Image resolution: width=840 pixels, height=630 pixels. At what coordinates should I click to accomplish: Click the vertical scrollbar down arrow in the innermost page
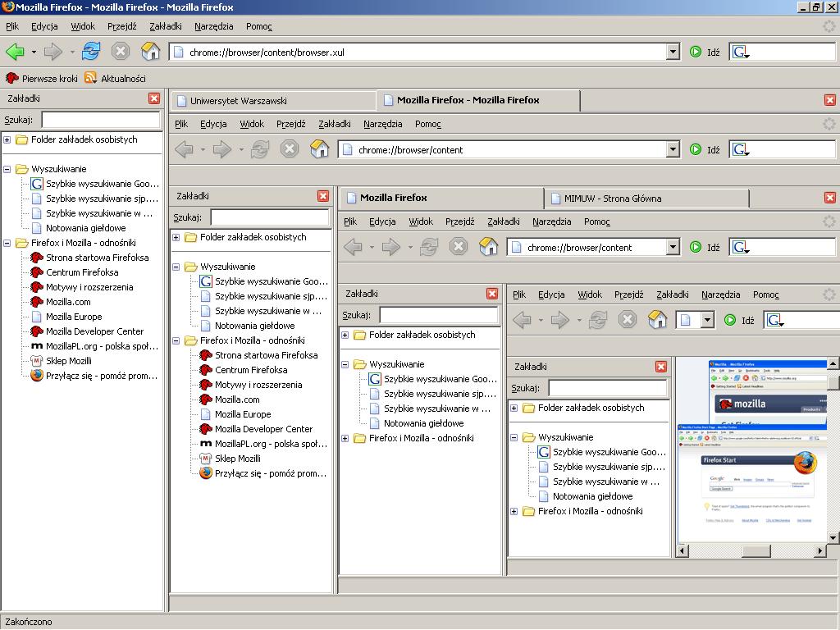click(x=833, y=537)
